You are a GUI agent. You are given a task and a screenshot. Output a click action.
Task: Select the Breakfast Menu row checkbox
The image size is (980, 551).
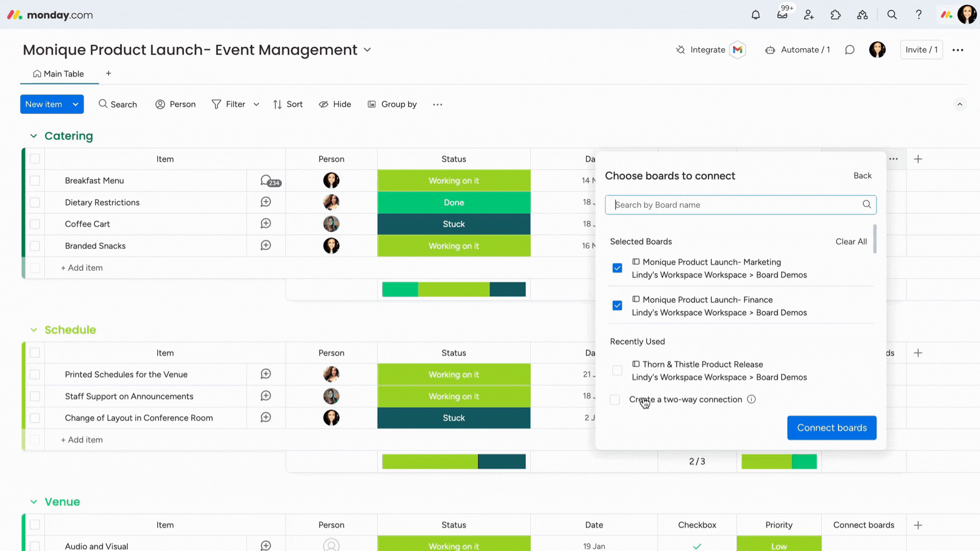35,181
